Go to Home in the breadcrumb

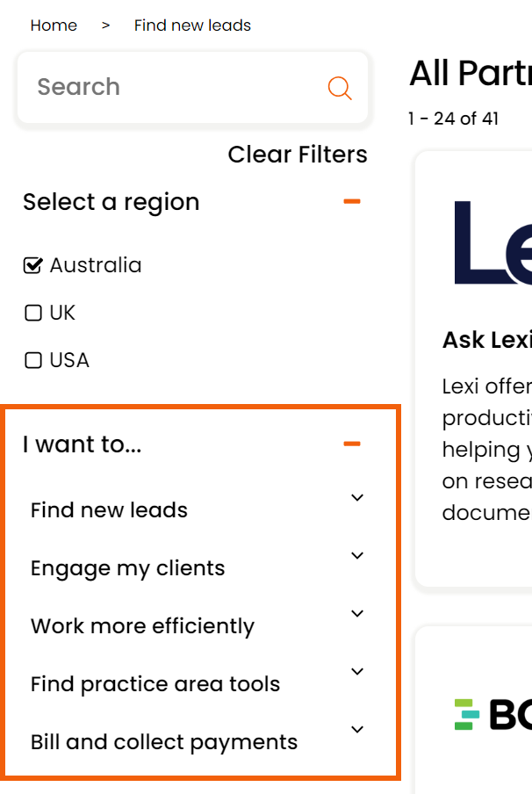(54, 25)
